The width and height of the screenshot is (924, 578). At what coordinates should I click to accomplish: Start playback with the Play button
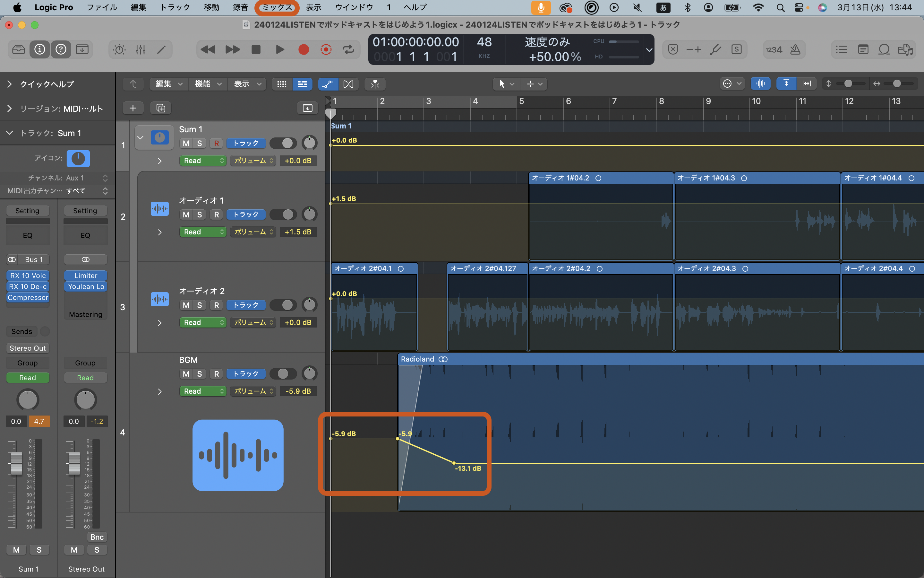tap(280, 50)
